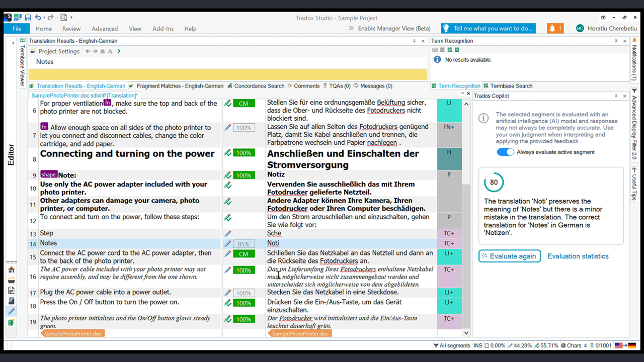
Task: Switch to Editor view pencil icon
Action: 11,312
